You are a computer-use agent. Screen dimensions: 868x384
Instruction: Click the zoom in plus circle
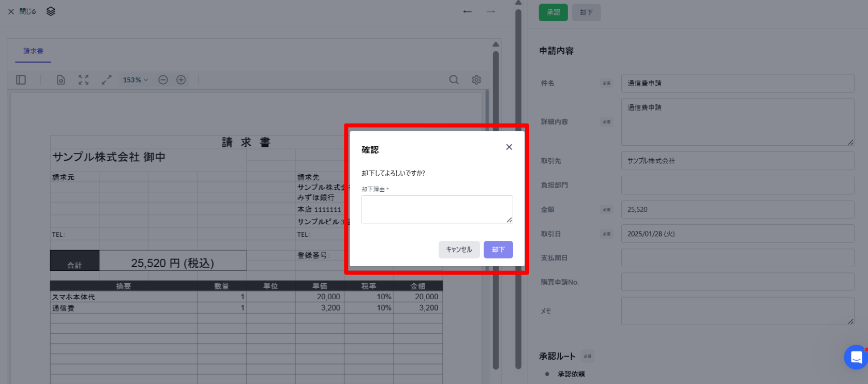click(181, 80)
